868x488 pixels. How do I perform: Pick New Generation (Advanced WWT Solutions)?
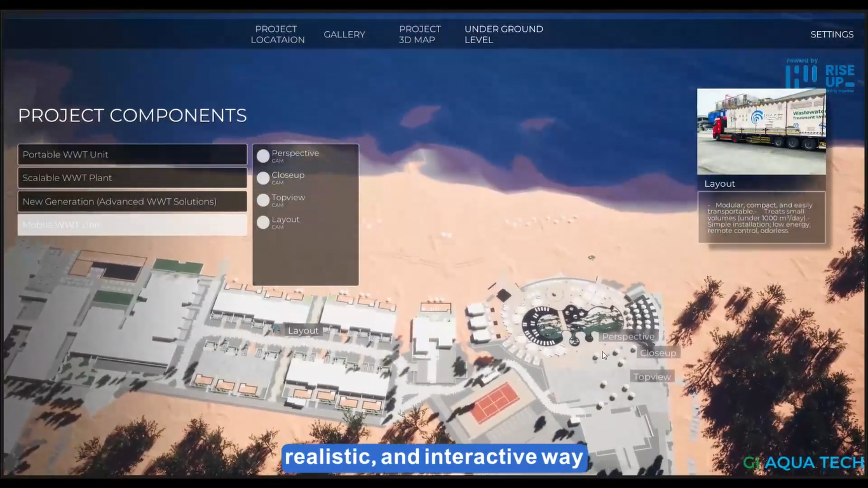(x=132, y=201)
